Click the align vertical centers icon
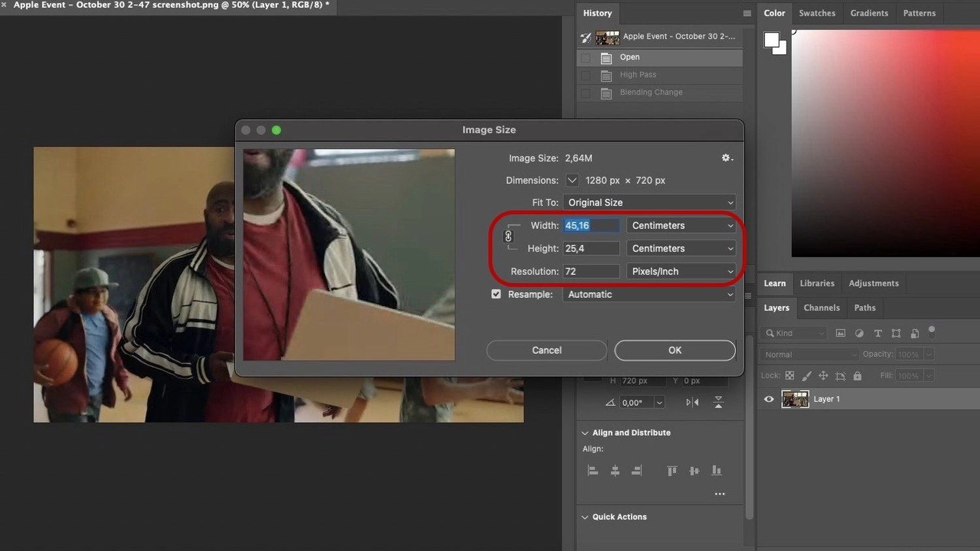The height and width of the screenshot is (551, 980). [x=694, y=471]
